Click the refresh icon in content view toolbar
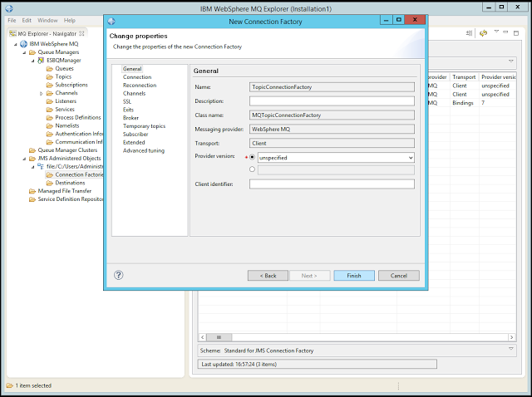532x397 pixels. point(483,33)
